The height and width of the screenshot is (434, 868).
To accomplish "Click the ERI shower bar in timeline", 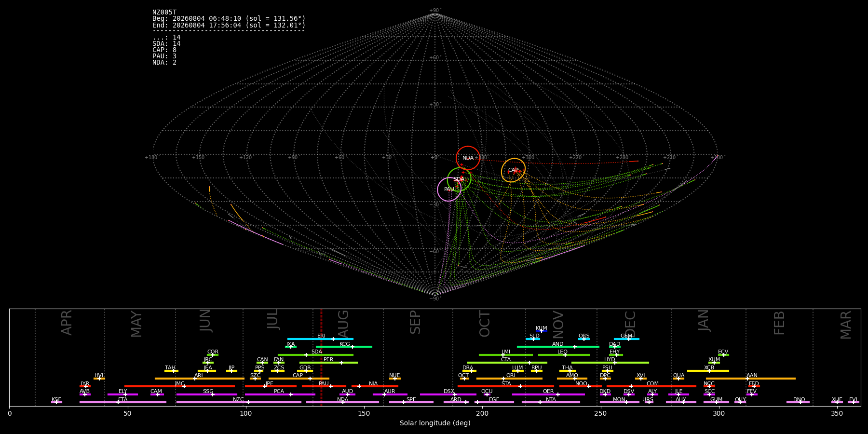I will pos(320,339).
